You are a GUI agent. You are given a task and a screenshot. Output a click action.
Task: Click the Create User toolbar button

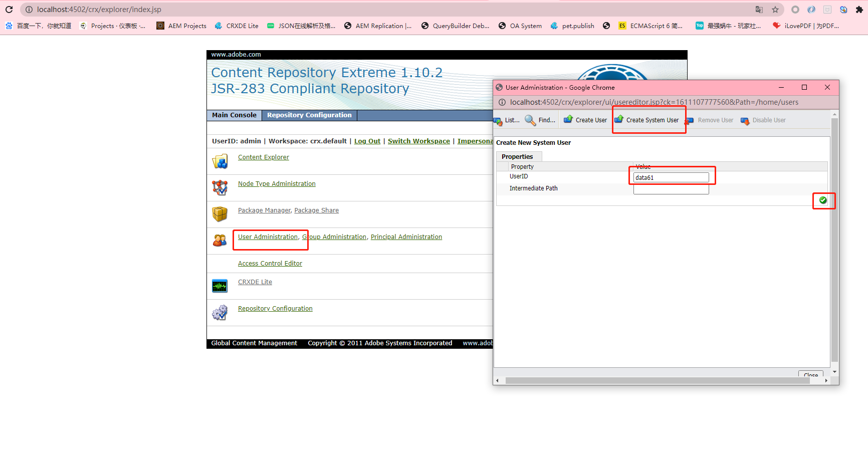click(585, 120)
